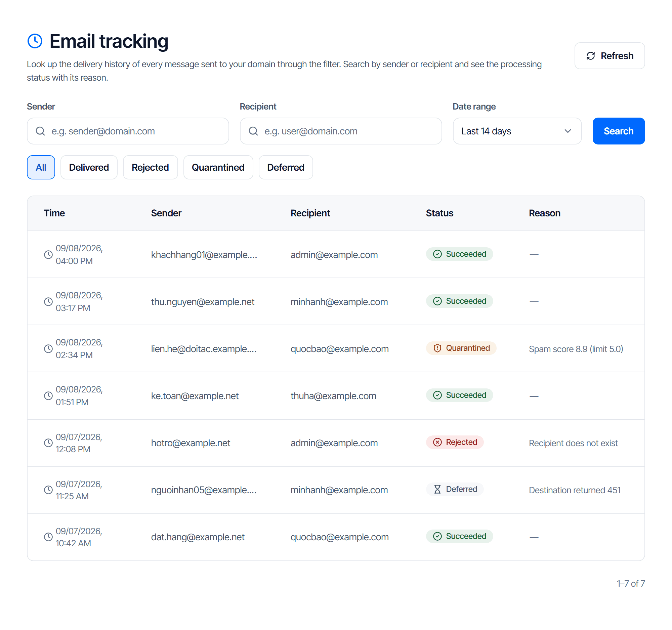Click recipient admin@example.com in hotro row

tap(334, 443)
